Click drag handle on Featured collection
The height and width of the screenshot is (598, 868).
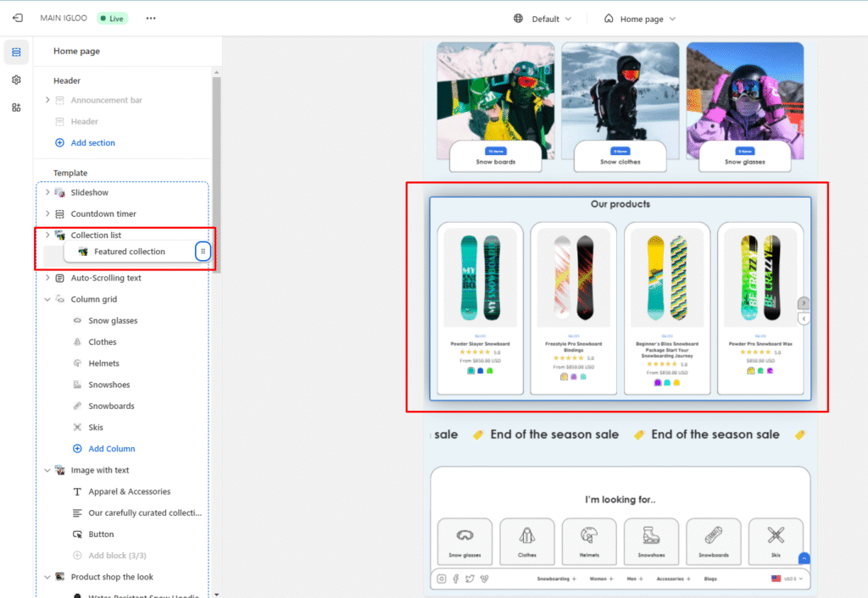tap(203, 252)
